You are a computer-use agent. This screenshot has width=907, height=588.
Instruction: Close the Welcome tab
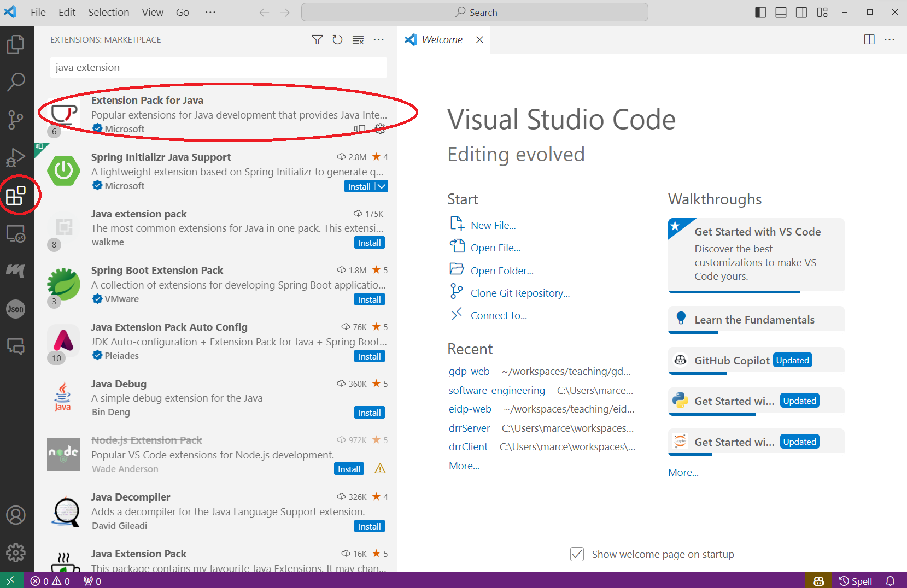[x=479, y=39]
